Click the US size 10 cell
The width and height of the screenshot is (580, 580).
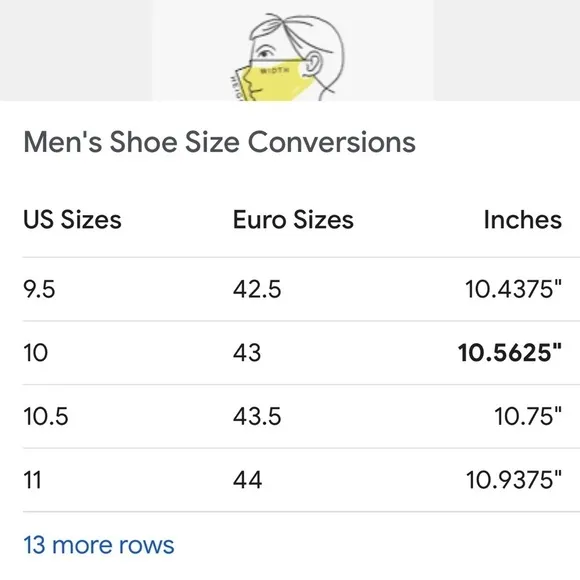point(36,353)
